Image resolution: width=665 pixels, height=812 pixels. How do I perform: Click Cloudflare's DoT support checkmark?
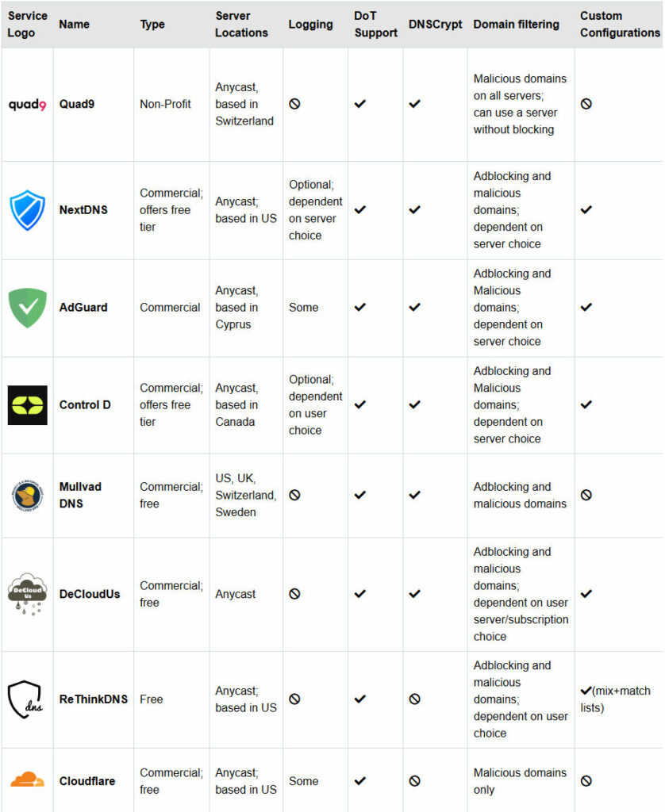pyautogui.click(x=360, y=780)
